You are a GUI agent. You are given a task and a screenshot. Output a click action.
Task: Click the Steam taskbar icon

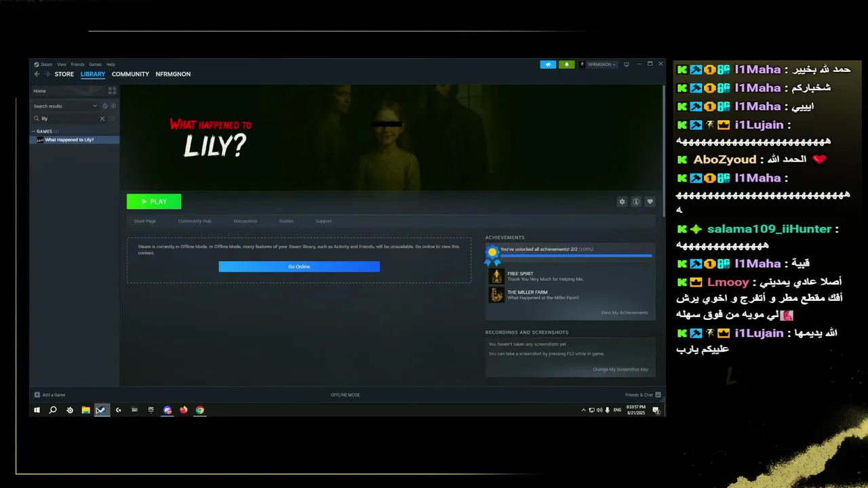click(x=102, y=410)
